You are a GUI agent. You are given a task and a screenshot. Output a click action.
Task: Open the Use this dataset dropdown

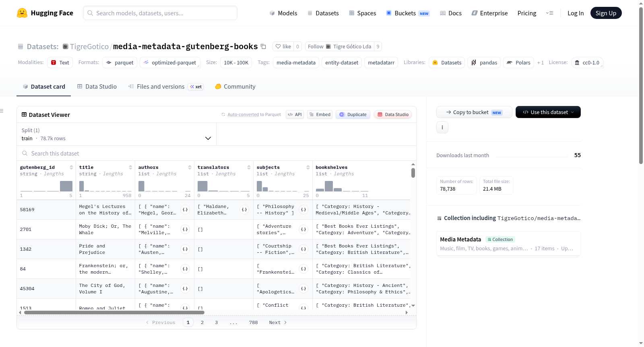point(548,112)
